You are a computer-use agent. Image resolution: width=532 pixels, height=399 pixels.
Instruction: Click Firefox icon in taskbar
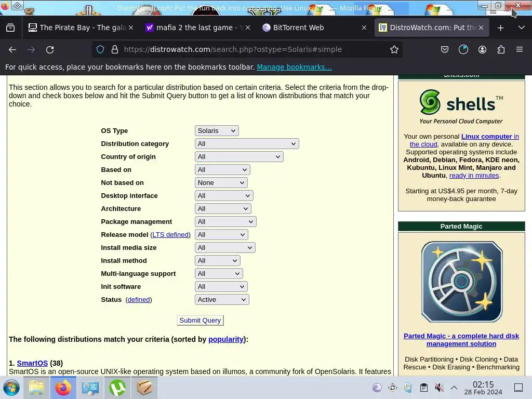[63, 388]
